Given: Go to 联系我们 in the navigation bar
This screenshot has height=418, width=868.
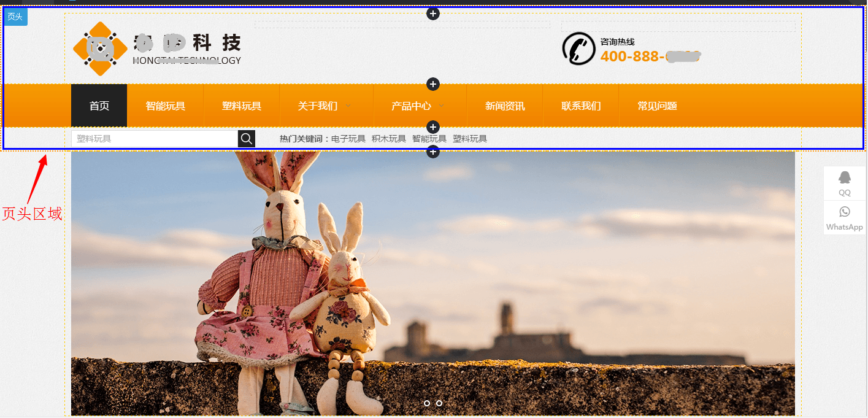Looking at the screenshot, I should (x=581, y=106).
